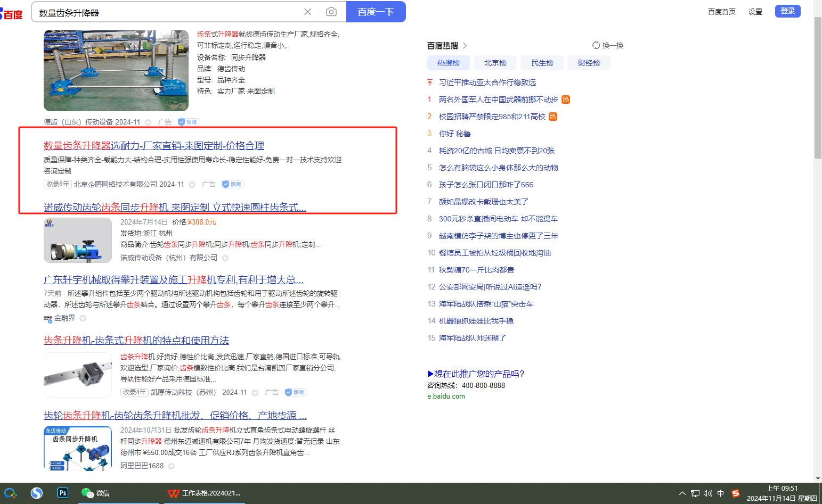Open 齿条升降机-齿条式升降机的特点和使用方法 result
822x504 pixels.
(x=136, y=341)
